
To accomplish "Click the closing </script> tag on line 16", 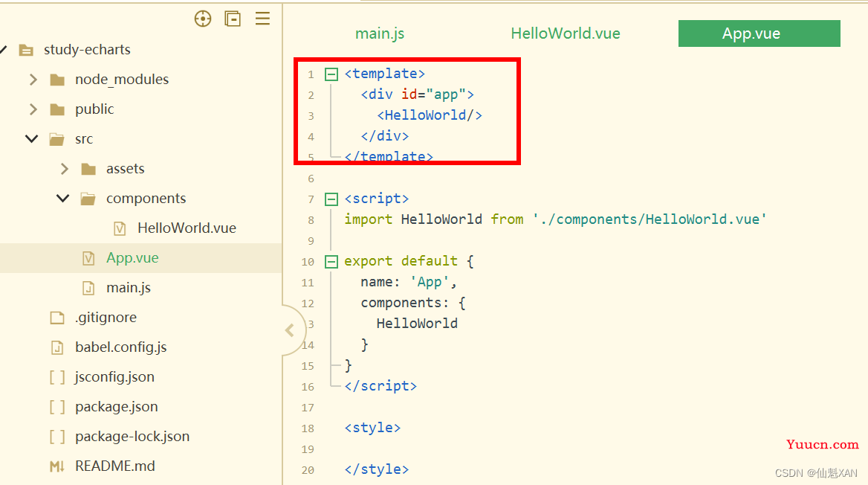I will click(x=380, y=386).
